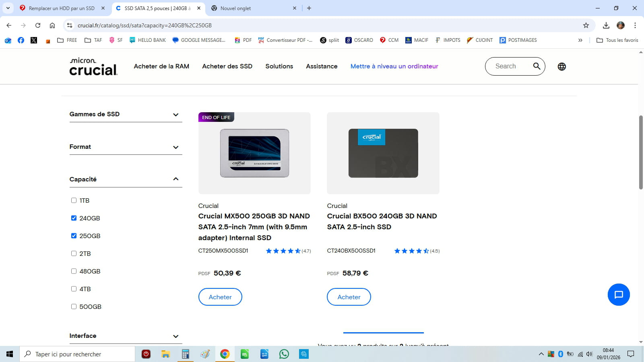Click the volume icon in system tray

tap(589, 354)
